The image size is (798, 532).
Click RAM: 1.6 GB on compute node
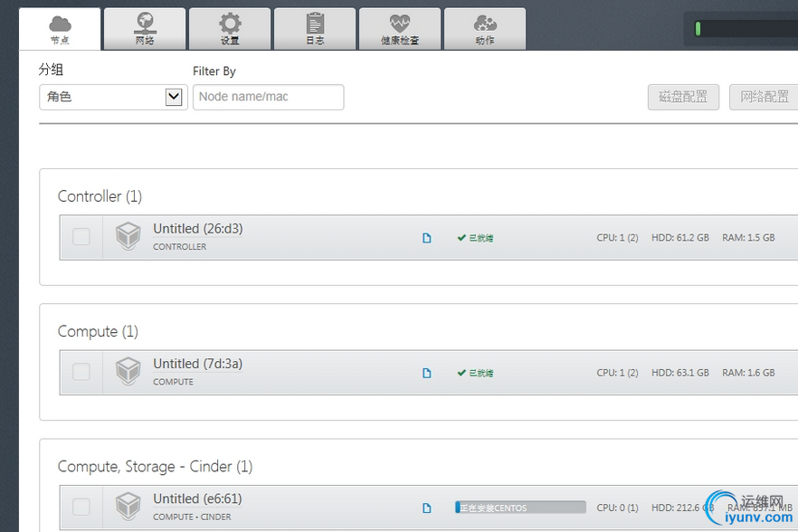point(748,373)
